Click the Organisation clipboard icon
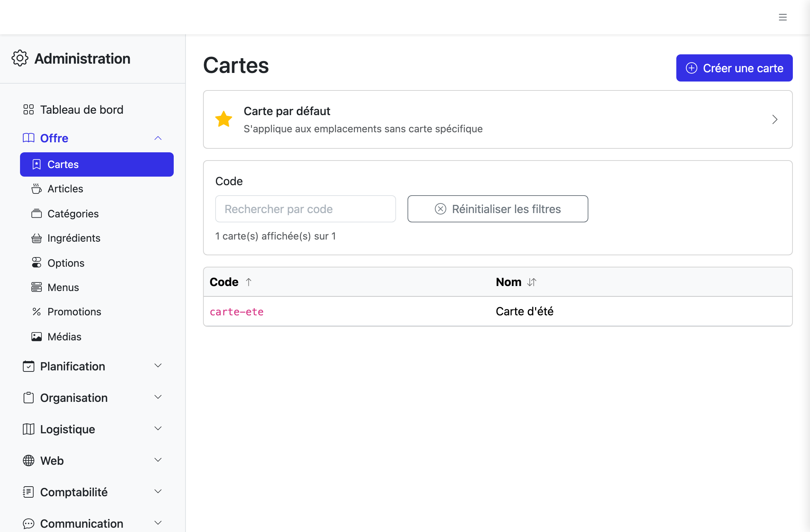The width and height of the screenshot is (810, 532). click(29, 398)
